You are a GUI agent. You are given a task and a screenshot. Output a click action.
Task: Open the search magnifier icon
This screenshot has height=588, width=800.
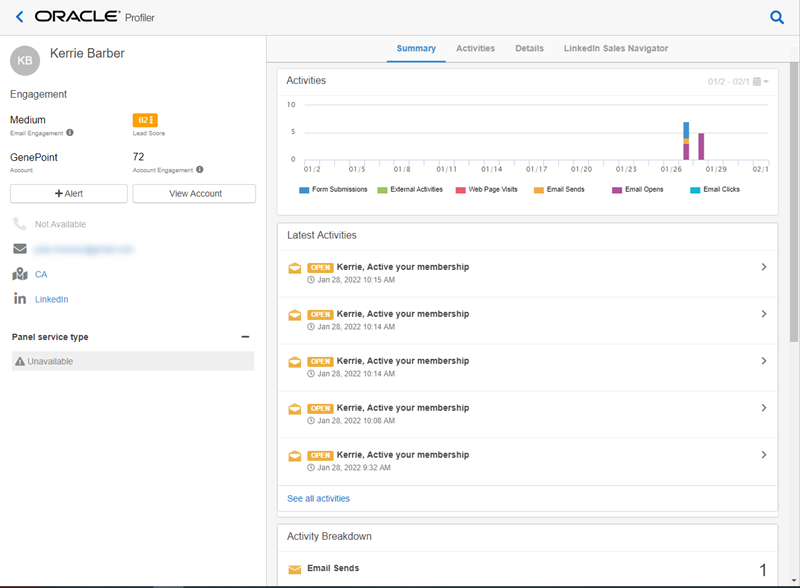777,17
